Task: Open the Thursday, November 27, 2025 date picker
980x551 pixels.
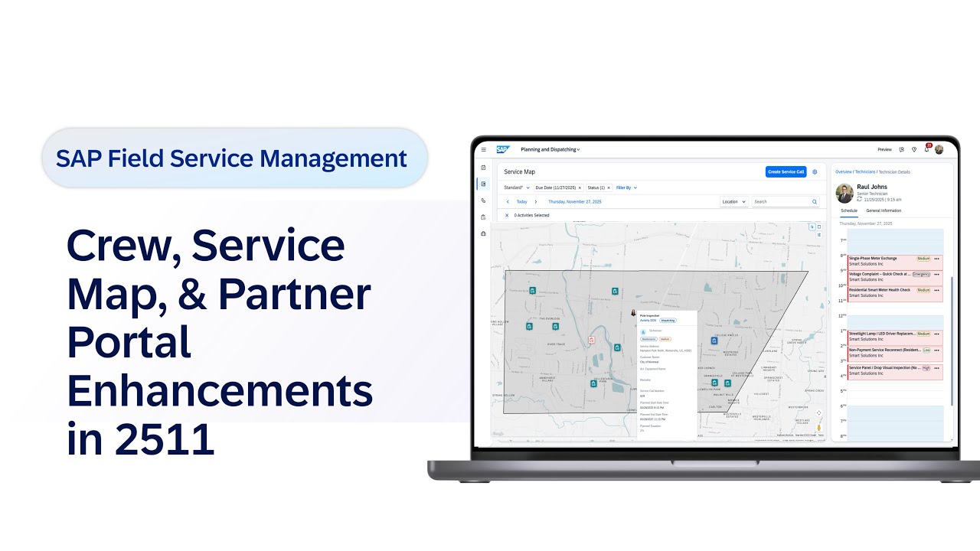Action: pos(575,202)
